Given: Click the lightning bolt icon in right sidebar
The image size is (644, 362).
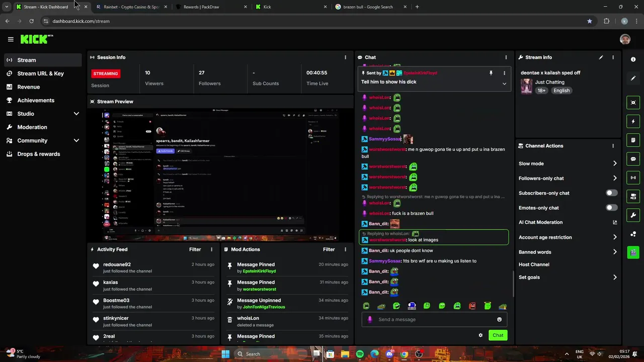Looking at the screenshot, I should pyautogui.click(x=633, y=121).
